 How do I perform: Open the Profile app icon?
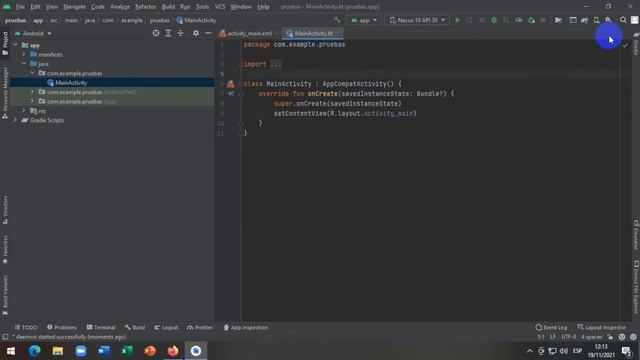point(518,20)
